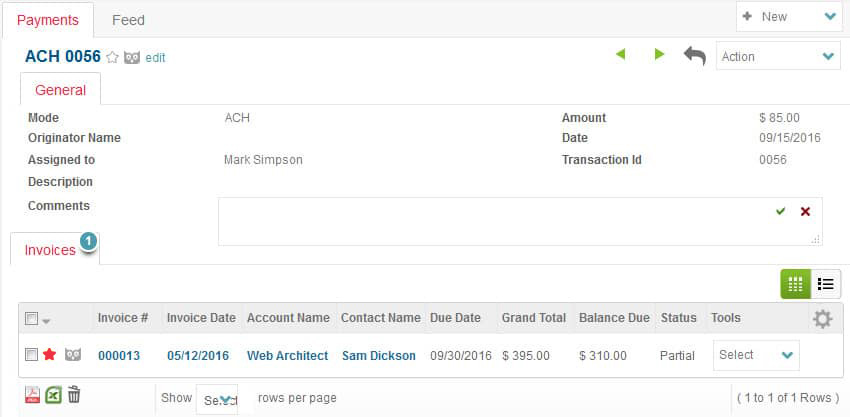Open Tools Select dropdown for invoice row
The image size is (850, 417).
(x=756, y=355)
